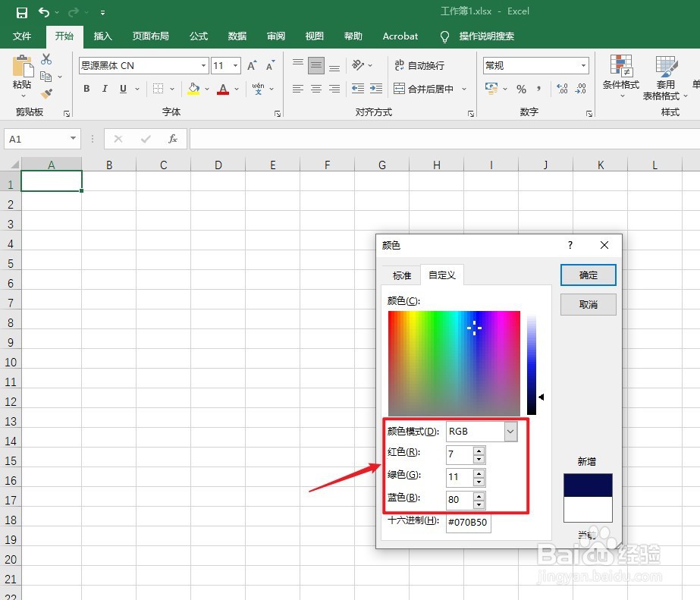Viewport: 700px width, 600px height.
Task: Toggle Italic formatting
Action: [105, 89]
